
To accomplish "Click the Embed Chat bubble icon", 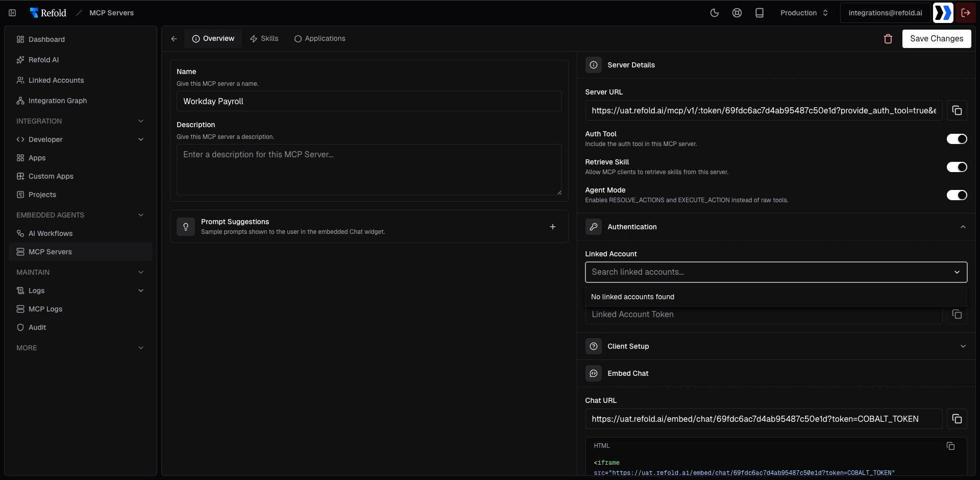I will [594, 373].
